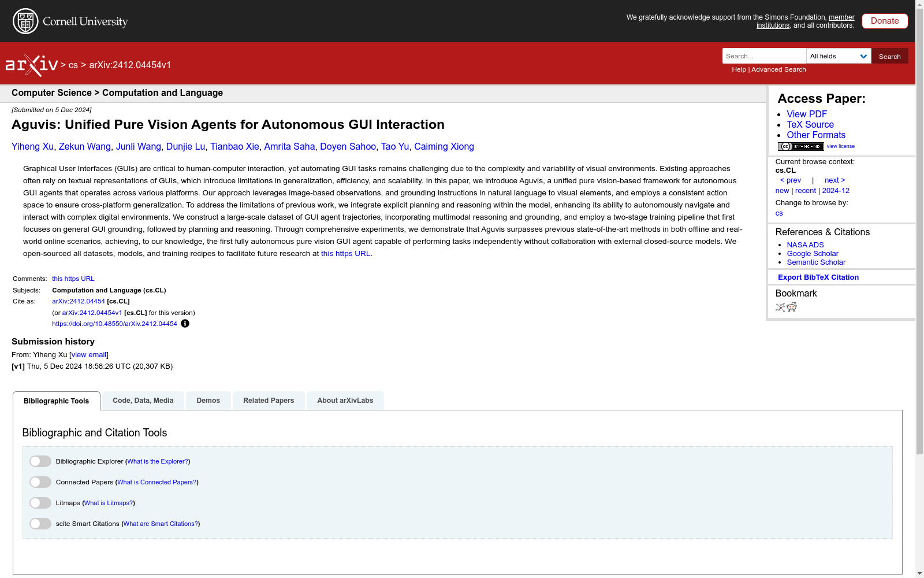924x578 pixels.
Task: Click cs breadcrumb in header
Action: [73, 65]
